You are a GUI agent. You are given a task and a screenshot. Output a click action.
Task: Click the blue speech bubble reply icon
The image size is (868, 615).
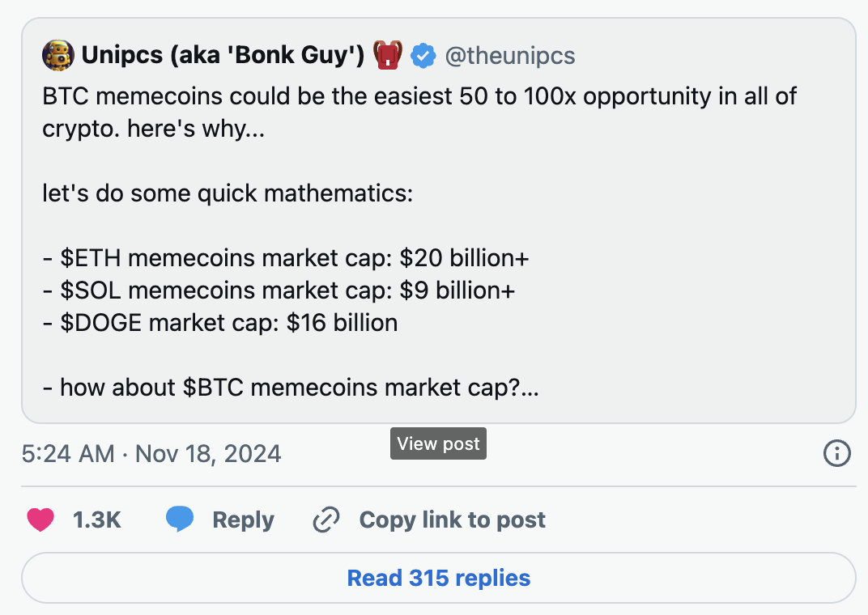click(x=180, y=520)
